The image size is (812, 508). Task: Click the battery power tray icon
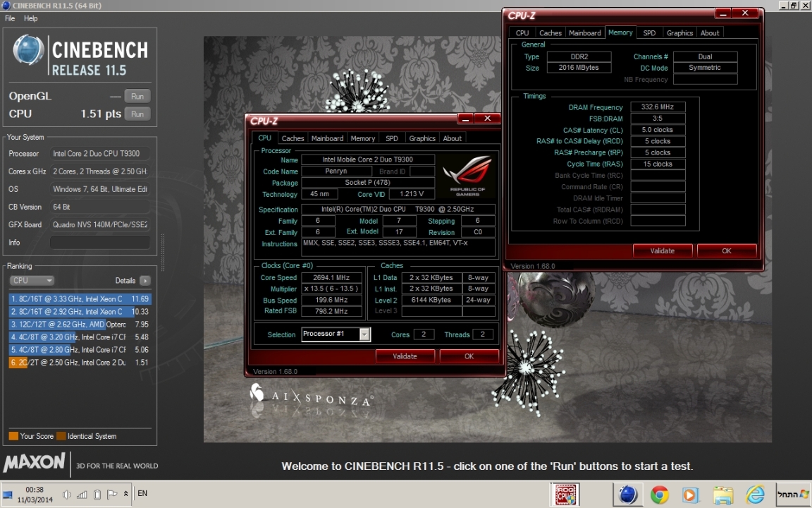pos(97,495)
